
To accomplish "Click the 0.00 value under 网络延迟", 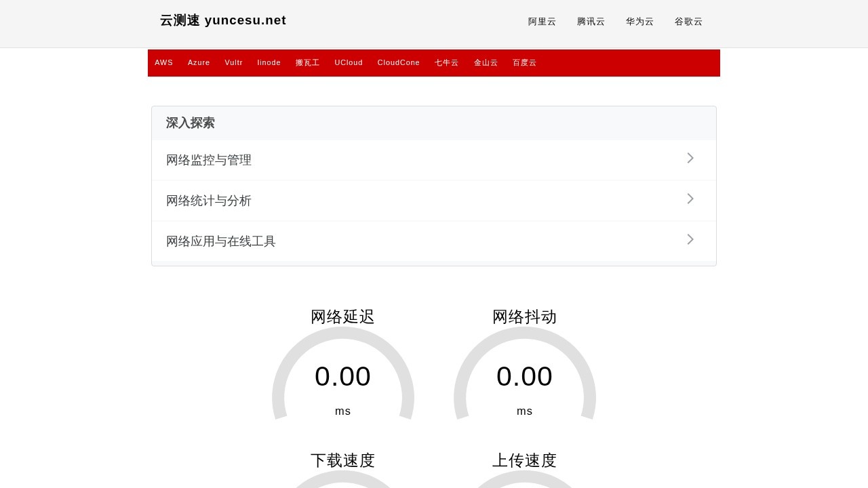I will click(343, 376).
